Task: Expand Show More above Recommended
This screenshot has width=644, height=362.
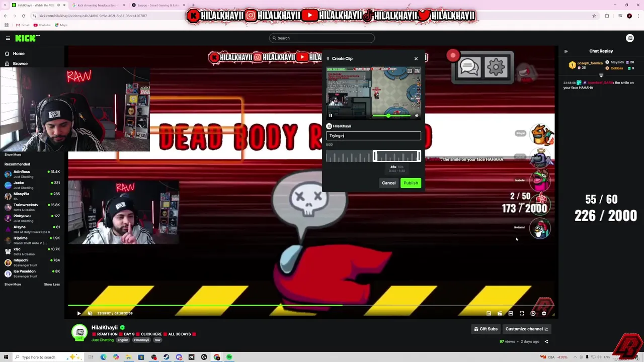Action: pyautogui.click(x=13, y=155)
